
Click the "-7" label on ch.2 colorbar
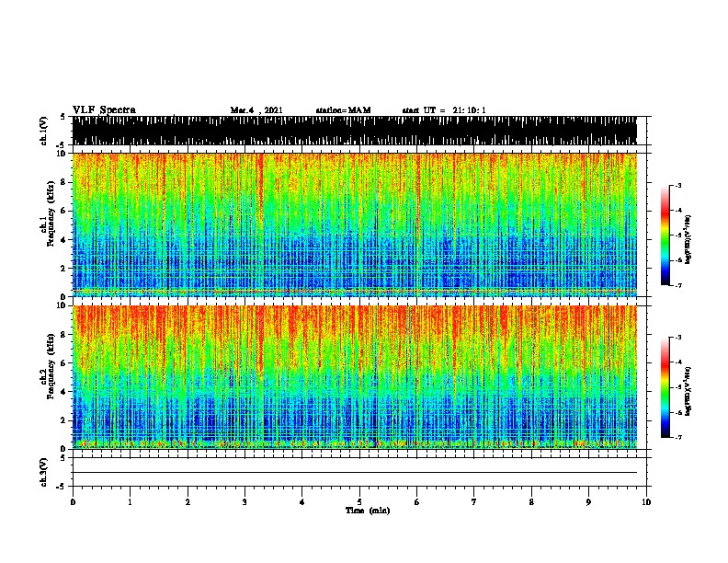click(x=678, y=437)
